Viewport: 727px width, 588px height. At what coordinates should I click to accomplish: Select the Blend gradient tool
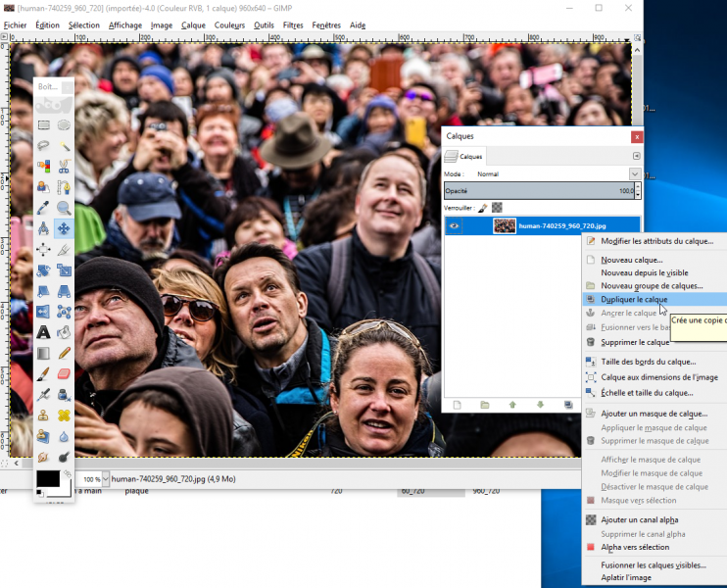43,353
